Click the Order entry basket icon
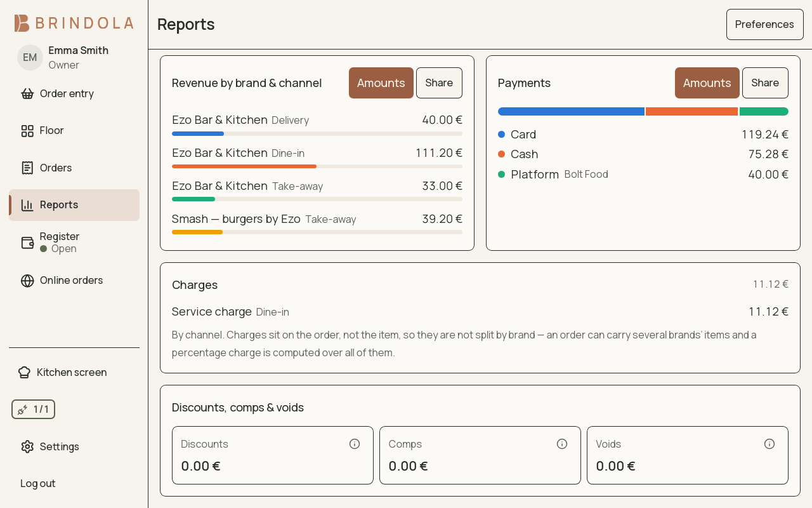The width and height of the screenshot is (812, 508). (27, 94)
